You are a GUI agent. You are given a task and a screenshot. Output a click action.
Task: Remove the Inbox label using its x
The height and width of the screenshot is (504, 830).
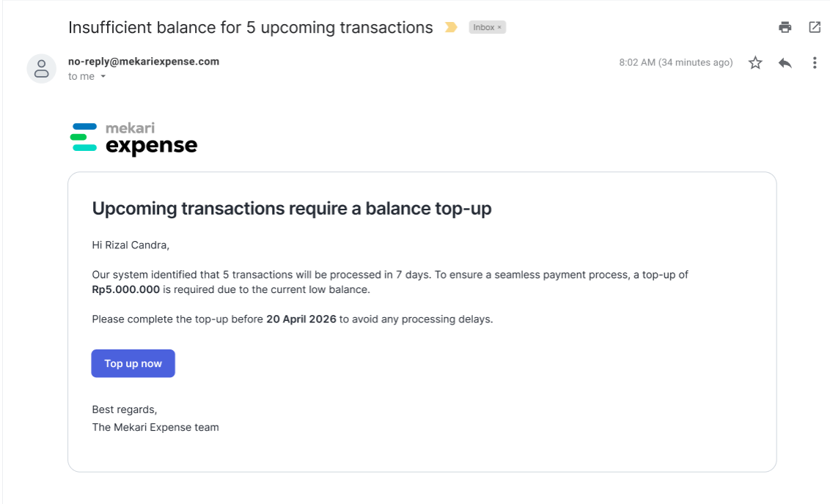click(499, 28)
